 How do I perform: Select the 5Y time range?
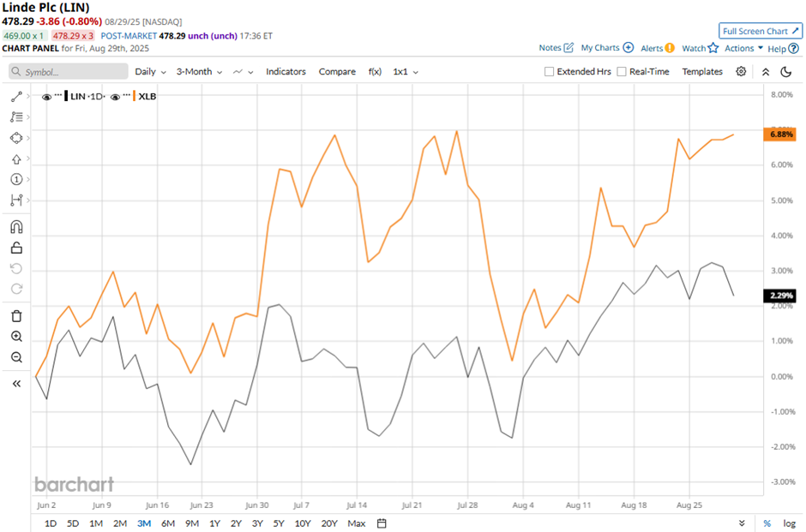point(279,523)
